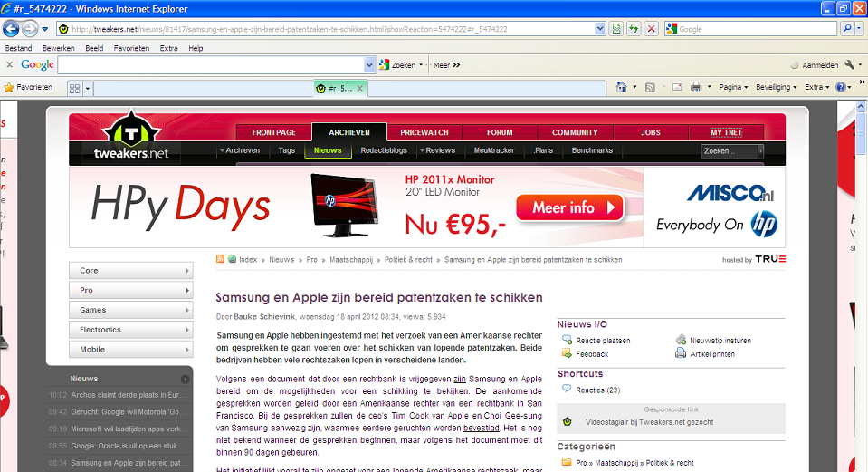Click the Compatibility View icon
This screenshot has width=868, height=472.
point(616,29)
